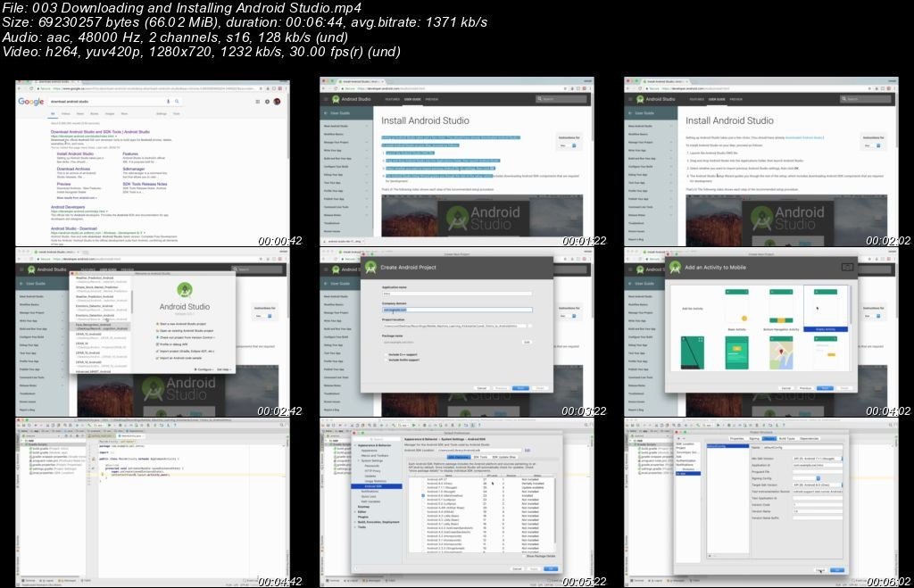Image resolution: width=914 pixels, height=588 pixels.
Task: Select Bottom Navigation Activity template thumbnail
Action: pos(781,307)
